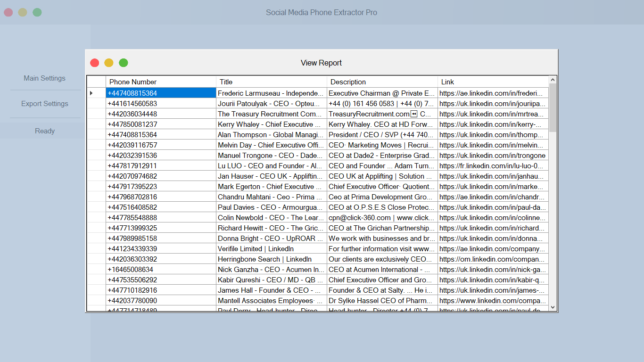Sort by Title column header
Screen dimensions: 644x362
[x=272, y=82]
